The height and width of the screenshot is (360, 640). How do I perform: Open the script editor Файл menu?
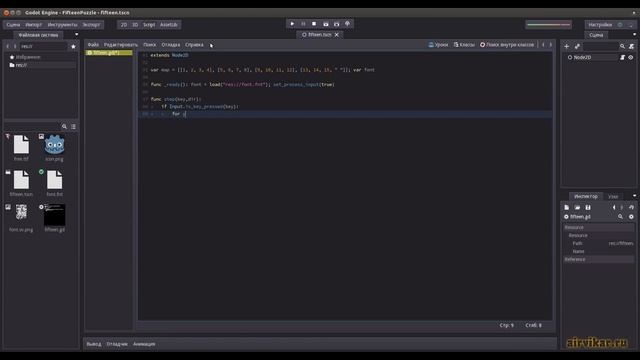[93, 45]
